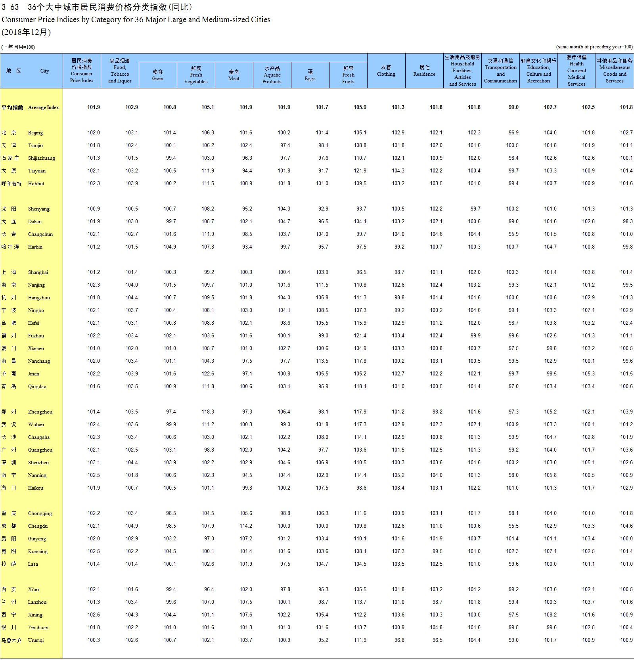634x672 pixels.
Task: Click Taiyuan's Fresh Fruits value 121.9
Action: click(360, 171)
